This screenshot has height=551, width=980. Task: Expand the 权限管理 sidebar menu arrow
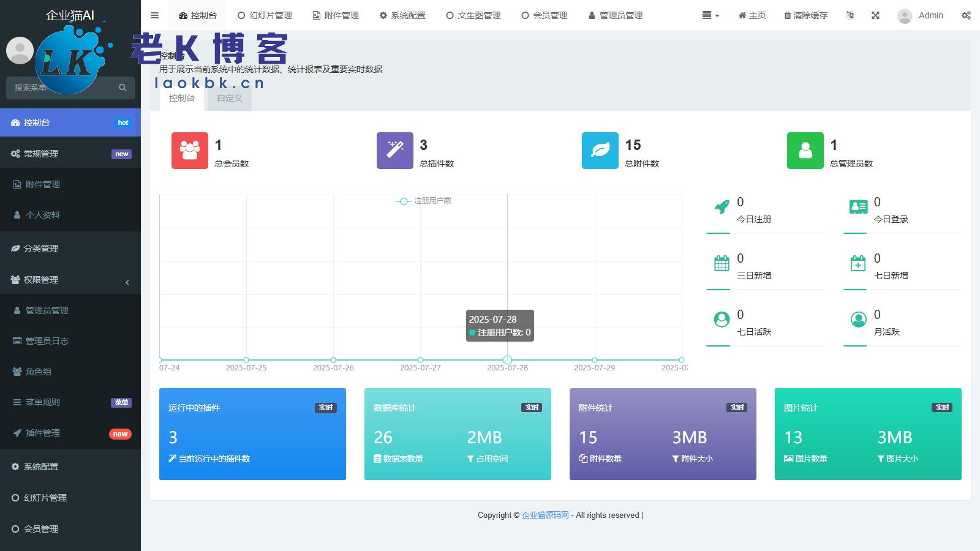(x=127, y=282)
